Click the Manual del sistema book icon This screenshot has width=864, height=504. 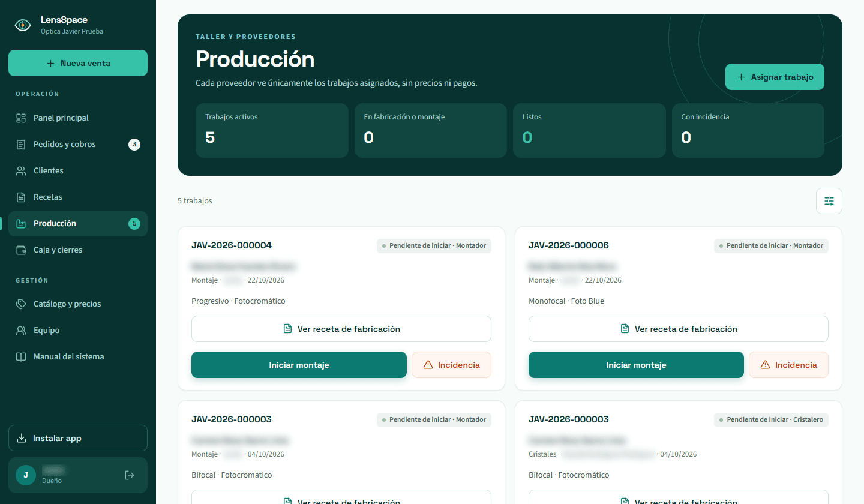(x=21, y=357)
